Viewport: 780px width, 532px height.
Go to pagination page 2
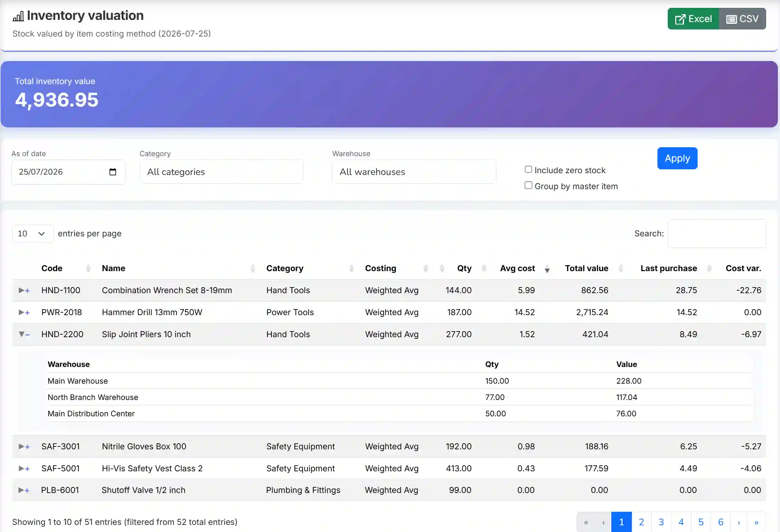[x=641, y=522]
